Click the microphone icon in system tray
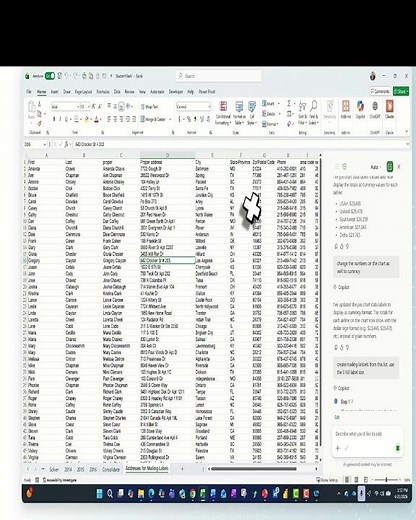This screenshot has width=416, height=520. tap(361, 494)
